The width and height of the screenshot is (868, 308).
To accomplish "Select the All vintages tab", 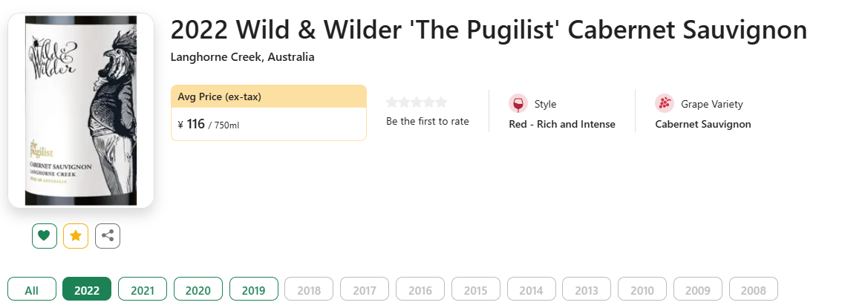I will point(32,290).
